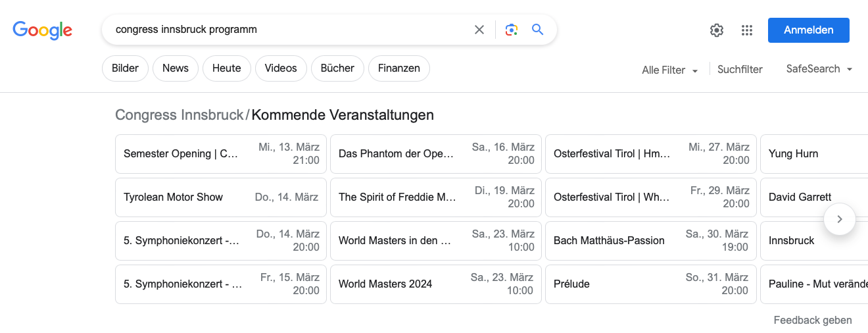This screenshot has width=868, height=333.
Task: Switch to the News tab
Action: click(176, 68)
